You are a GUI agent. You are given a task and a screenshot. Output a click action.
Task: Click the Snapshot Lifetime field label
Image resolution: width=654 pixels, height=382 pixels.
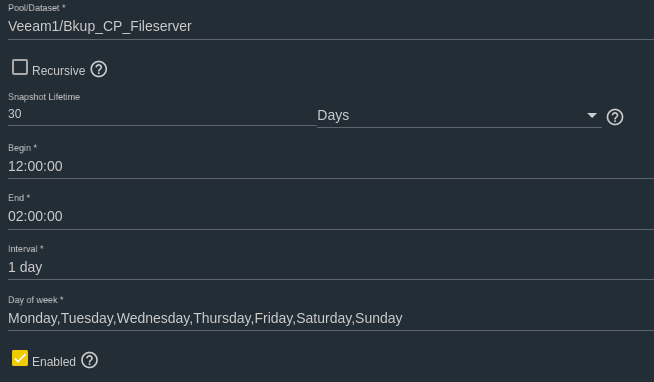(x=44, y=97)
